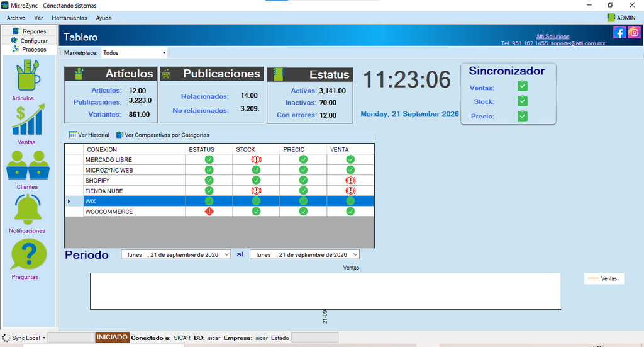
Task: Click Sincronizador Ventas status icon
Action: pyautogui.click(x=523, y=86)
